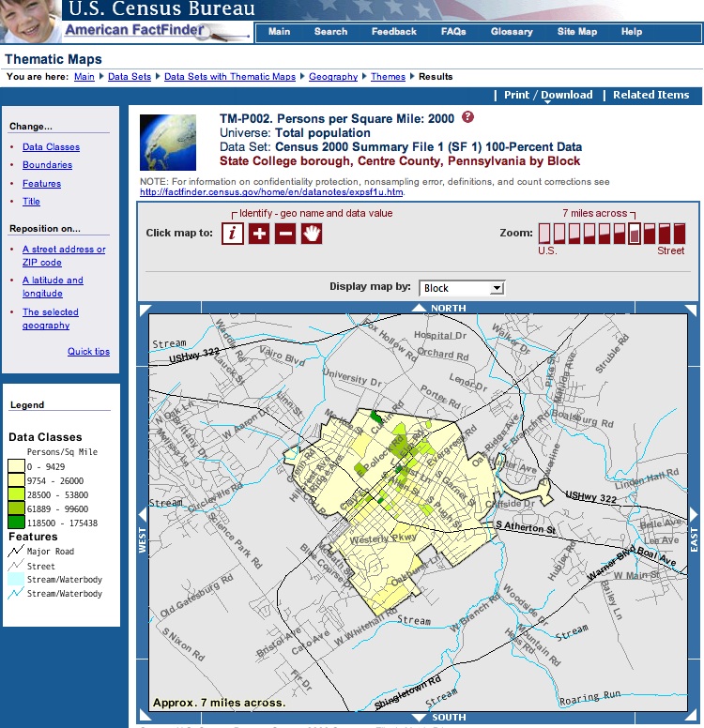Open Feedback in top navigation bar
This screenshot has width=704, height=728.
coord(393,32)
